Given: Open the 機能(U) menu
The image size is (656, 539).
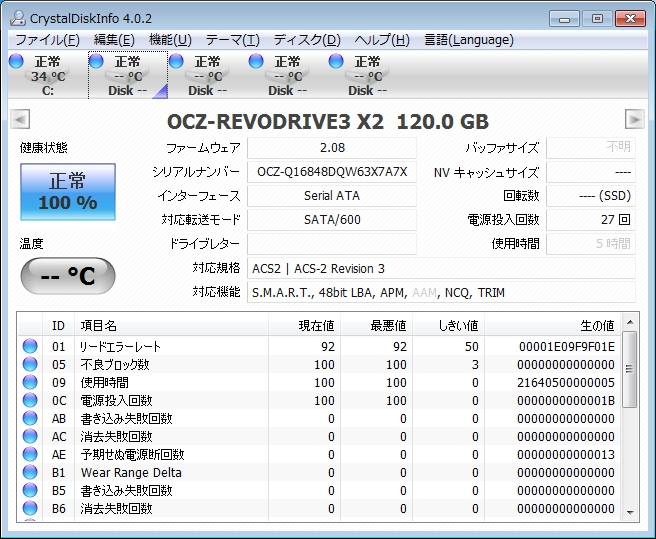Looking at the screenshot, I should click(170, 40).
